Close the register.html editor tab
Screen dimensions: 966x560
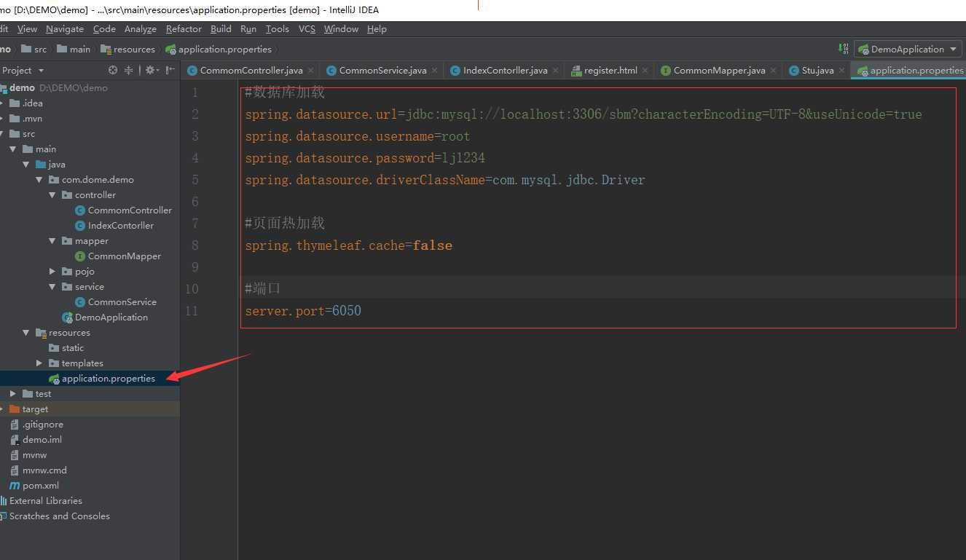(645, 71)
